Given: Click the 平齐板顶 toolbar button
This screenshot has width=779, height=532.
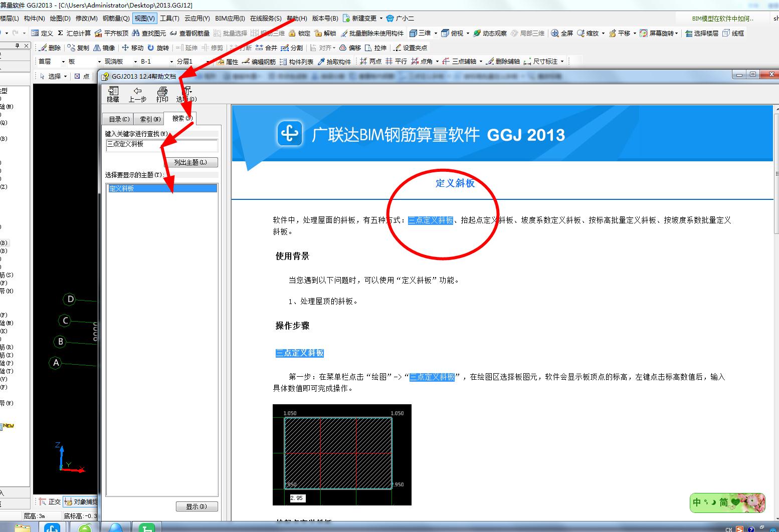Looking at the screenshot, I should point(111,33).
